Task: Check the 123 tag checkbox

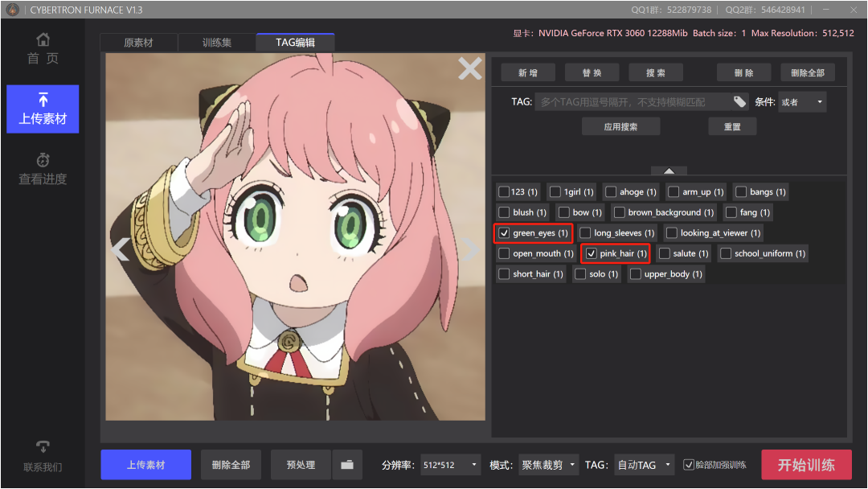Action: [x=504, y=191]
